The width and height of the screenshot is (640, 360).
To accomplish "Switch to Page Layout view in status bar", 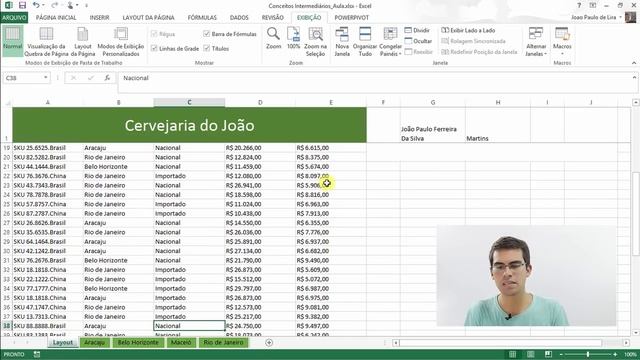I will [530, 354].
